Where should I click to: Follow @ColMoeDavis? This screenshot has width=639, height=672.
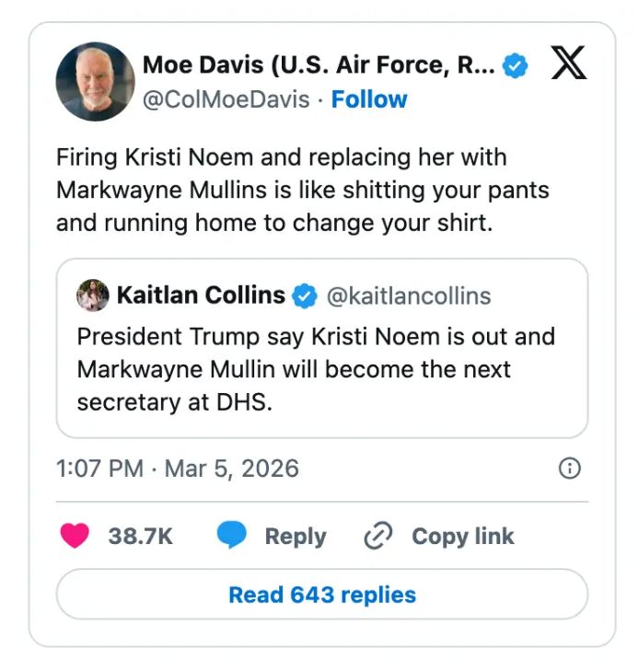(x=369, y=99)
